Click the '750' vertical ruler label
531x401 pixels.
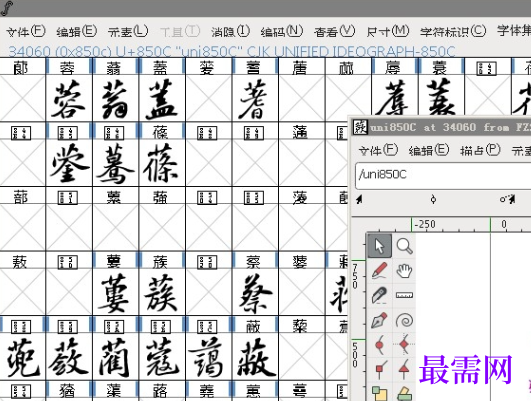click(x=355, y=276)
